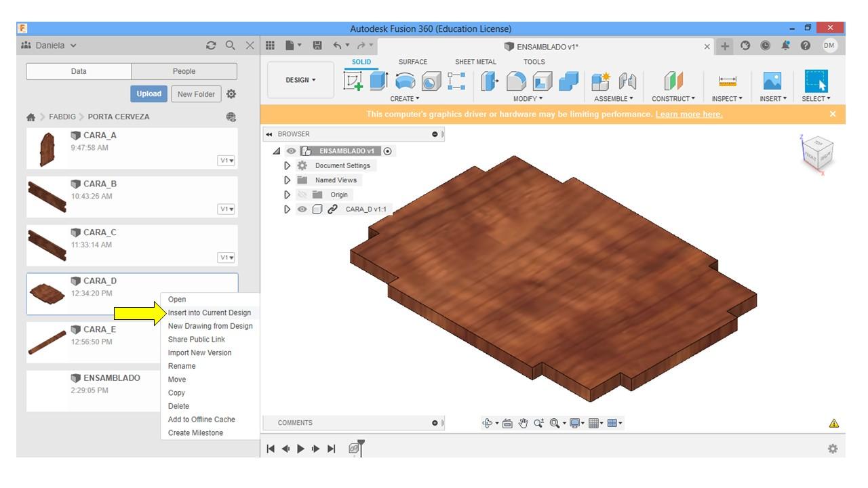Select the Hole tool
The height and width of the screenshot is (488, 868).
(431, 81)
